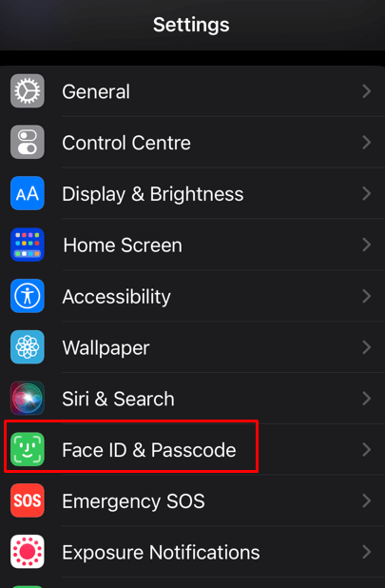Tap the Wallpaper flower icon

click(28, 347)
